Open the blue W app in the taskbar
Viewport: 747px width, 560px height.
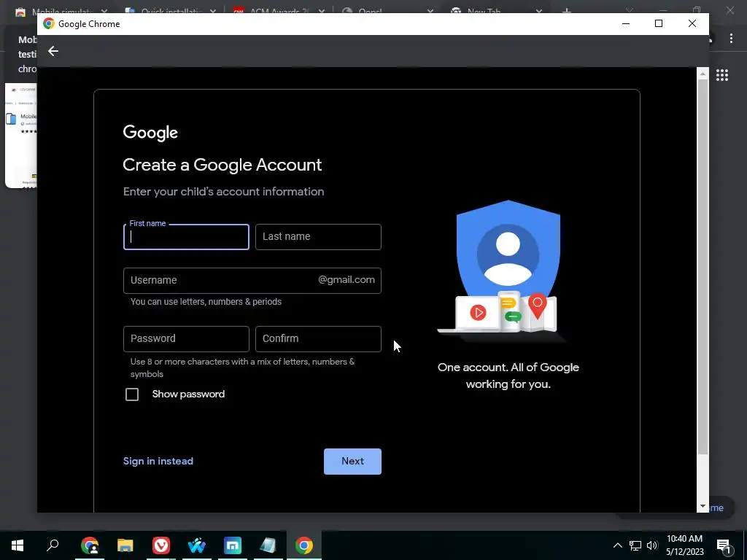197,545
